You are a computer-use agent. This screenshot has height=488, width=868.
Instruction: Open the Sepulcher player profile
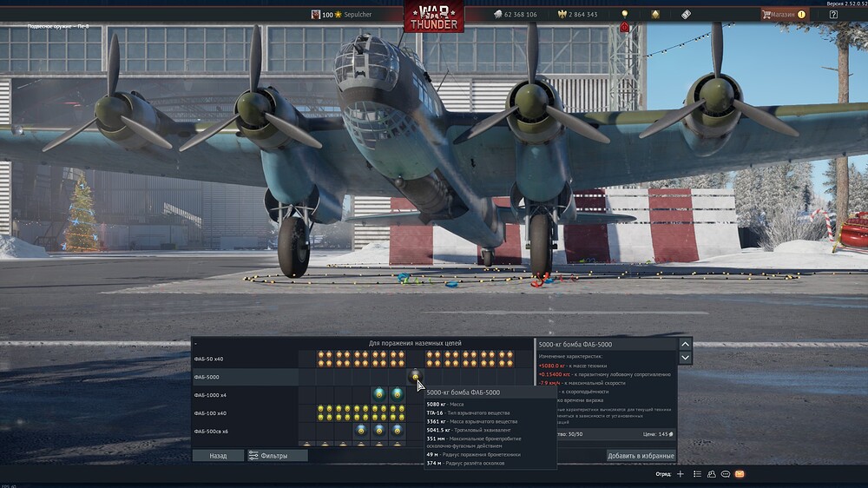pyautogui.click(x=358, y=15)
